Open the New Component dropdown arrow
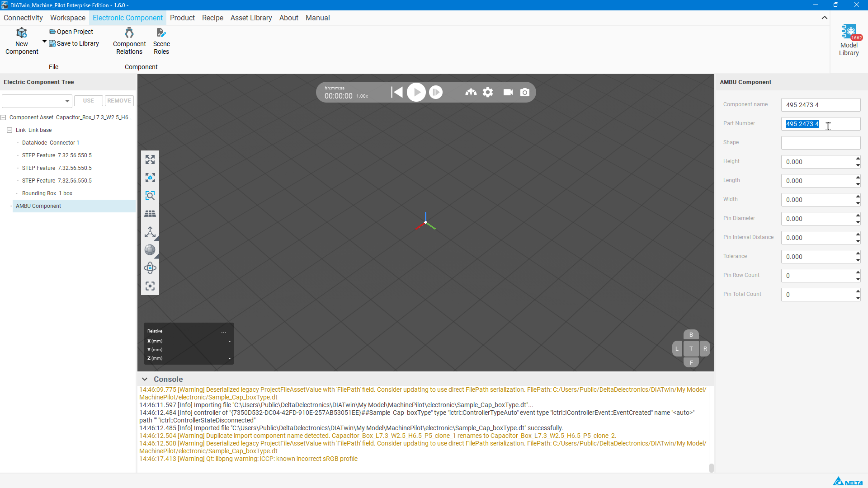Image resolution: width=868 pixels, height=488 pixels. pyautogui.click(x=44, y=42)
